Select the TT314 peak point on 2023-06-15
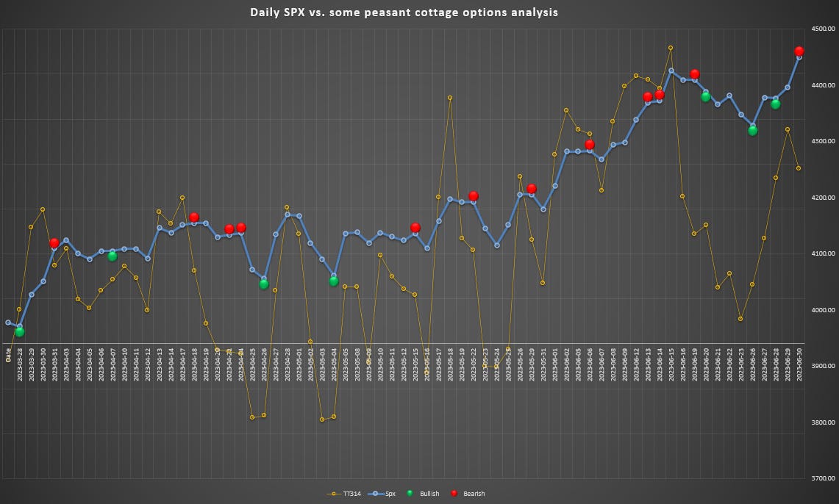 tap(671, 48)
